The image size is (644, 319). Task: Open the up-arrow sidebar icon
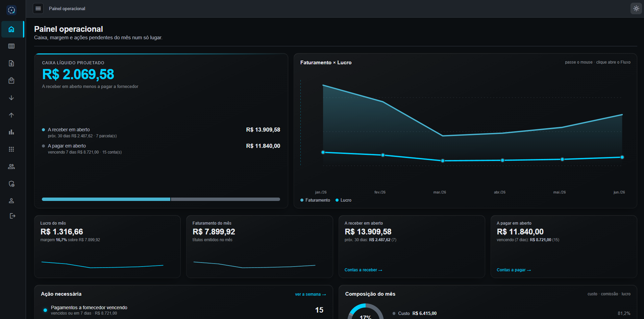[x=11, y=115]
